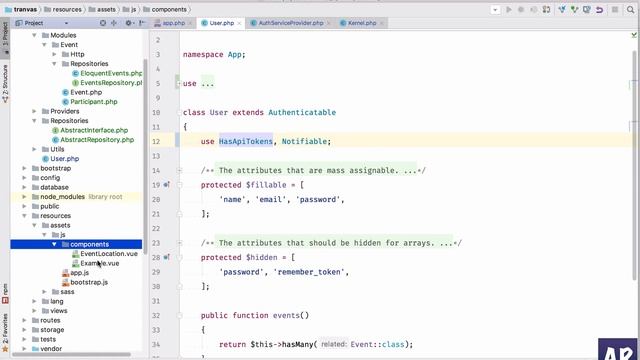Expand the Http folder
The image size is (640, 360).
click(54, 54)
